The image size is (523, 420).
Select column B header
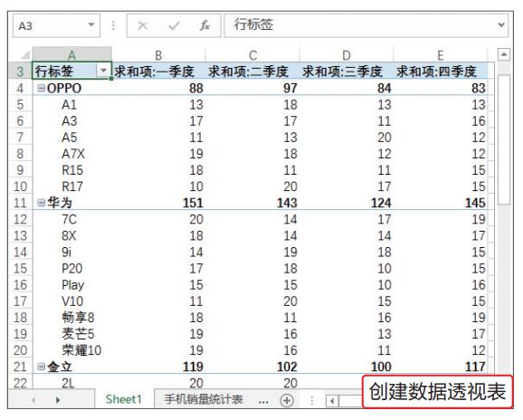[158, 54]
